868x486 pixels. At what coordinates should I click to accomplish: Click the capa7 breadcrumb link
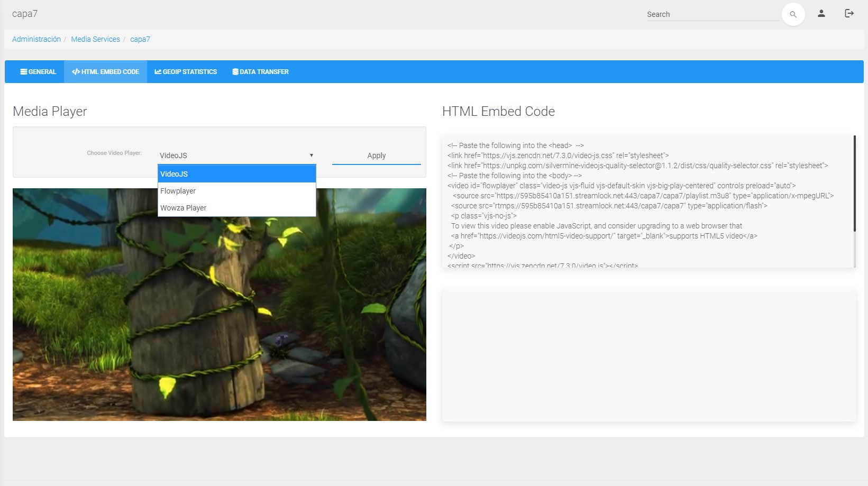tap(140, 39)
